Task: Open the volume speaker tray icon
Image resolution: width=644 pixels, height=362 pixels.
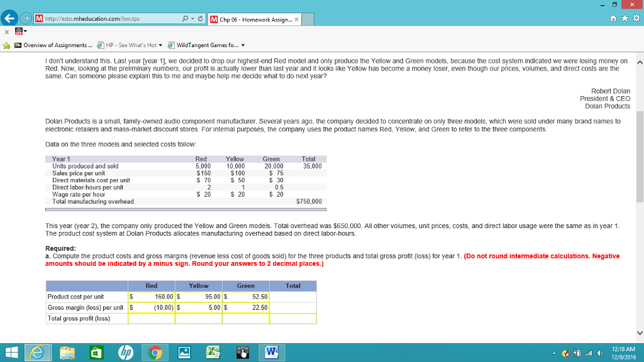Action: (600, 353)
